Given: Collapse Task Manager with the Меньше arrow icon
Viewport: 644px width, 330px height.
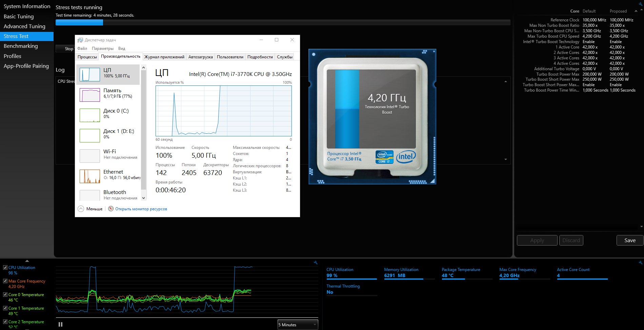Looking at the screenshot, I should 81,209.
